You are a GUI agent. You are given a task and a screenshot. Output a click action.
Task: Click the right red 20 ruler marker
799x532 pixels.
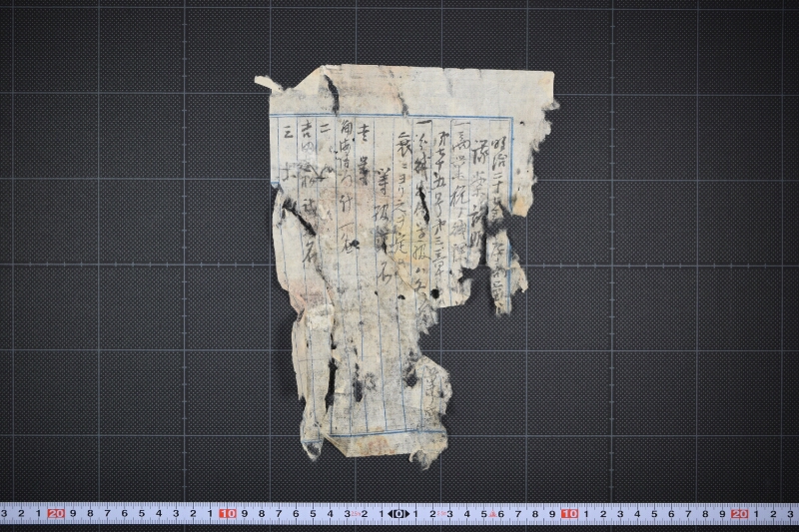coord(739,514)
